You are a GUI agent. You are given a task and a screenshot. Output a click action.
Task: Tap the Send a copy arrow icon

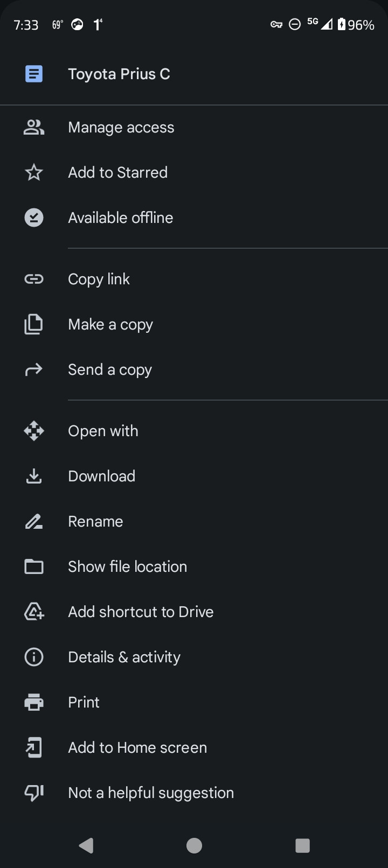point(34,369)
